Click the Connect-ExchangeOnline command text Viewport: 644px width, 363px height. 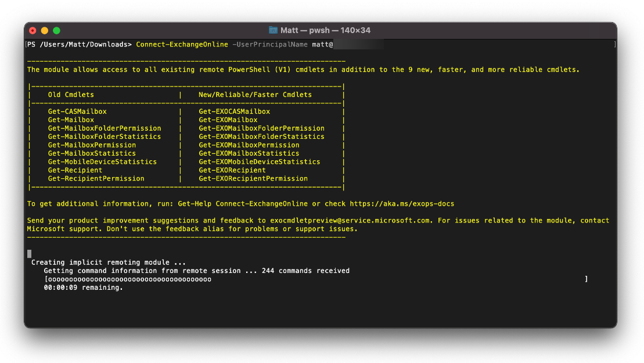click(182, 44)
